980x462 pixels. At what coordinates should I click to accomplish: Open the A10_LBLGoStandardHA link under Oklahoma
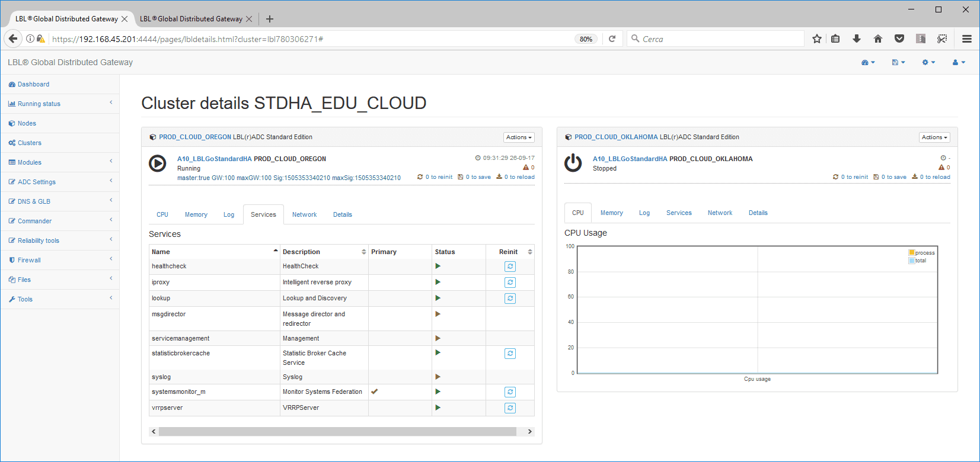[x=630, y=159]
